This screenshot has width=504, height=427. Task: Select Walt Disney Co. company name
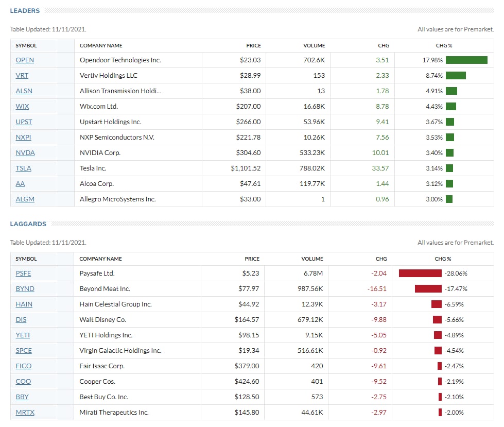pyautogui.click(x=102, y=320)
